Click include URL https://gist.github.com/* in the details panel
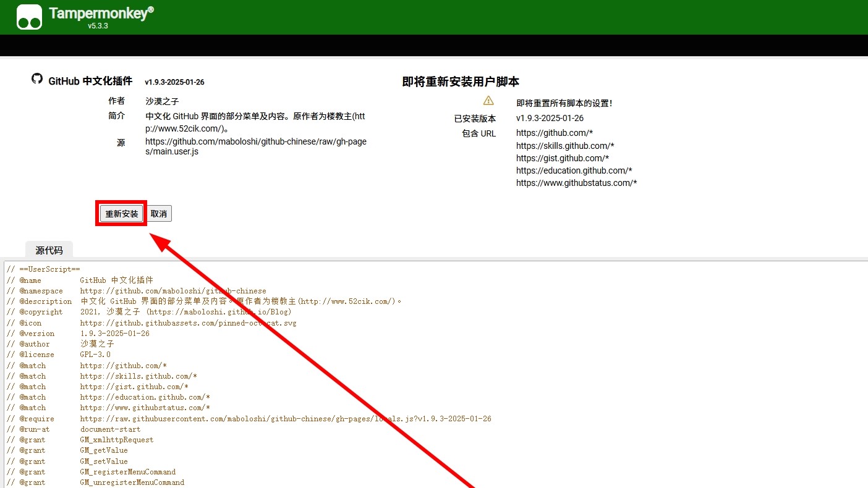The image size is (868, 488). (563, 158)
